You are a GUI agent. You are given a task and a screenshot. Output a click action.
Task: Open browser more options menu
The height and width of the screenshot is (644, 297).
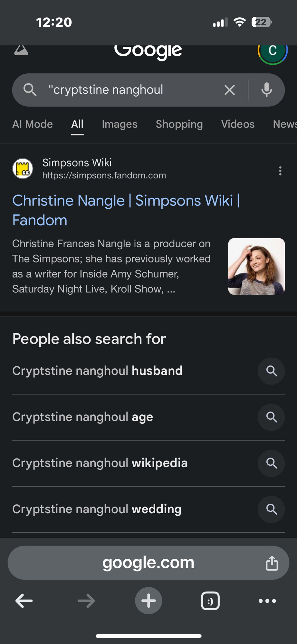pyautogui.click(x=267, y=601)
